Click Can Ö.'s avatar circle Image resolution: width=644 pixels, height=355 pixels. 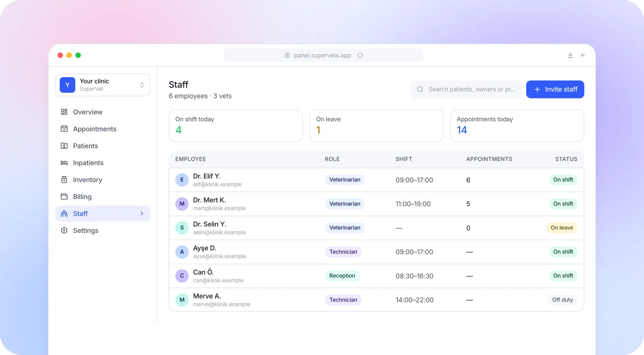point(182,276)
